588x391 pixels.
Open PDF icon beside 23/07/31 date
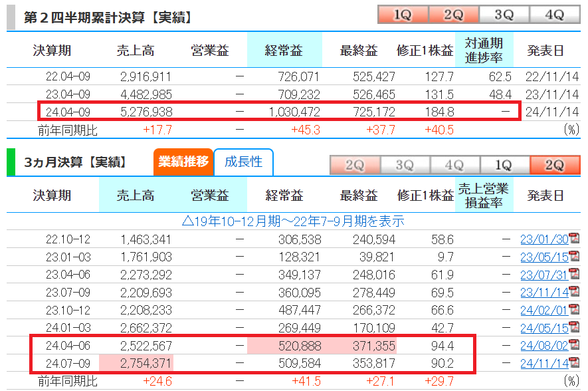coord(574,274)
